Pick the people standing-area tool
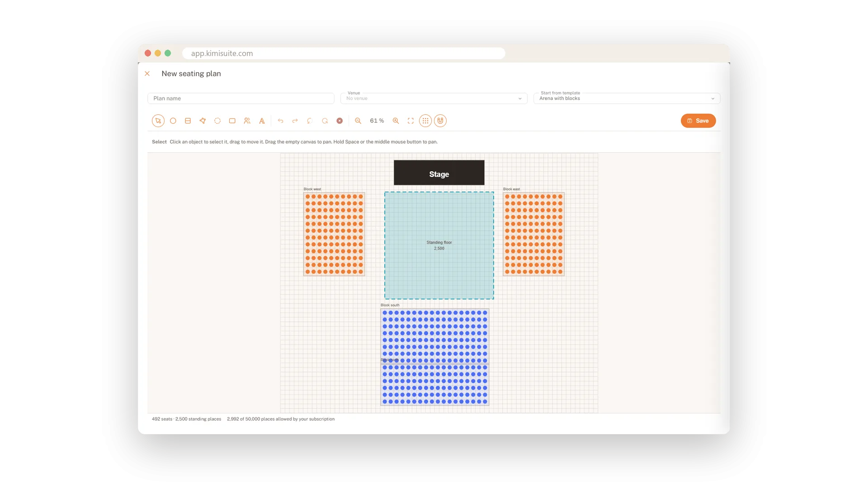868x488 pixels. pyautogui.click(x=247, y=121)
